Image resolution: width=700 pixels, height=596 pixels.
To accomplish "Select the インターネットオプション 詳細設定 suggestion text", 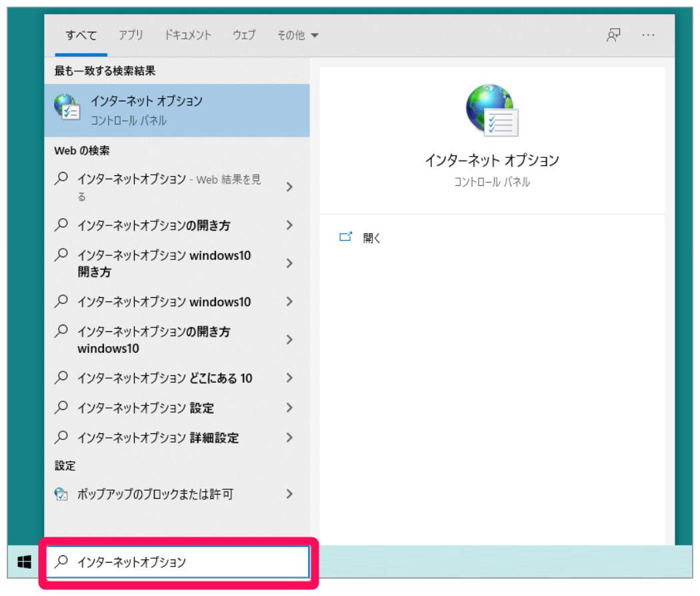I will 158,437.
